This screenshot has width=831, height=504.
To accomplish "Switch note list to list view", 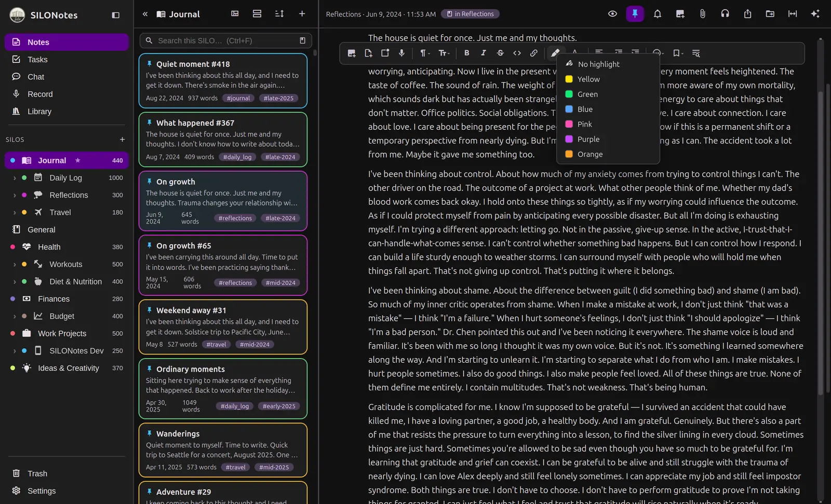I will pos(257,14).
